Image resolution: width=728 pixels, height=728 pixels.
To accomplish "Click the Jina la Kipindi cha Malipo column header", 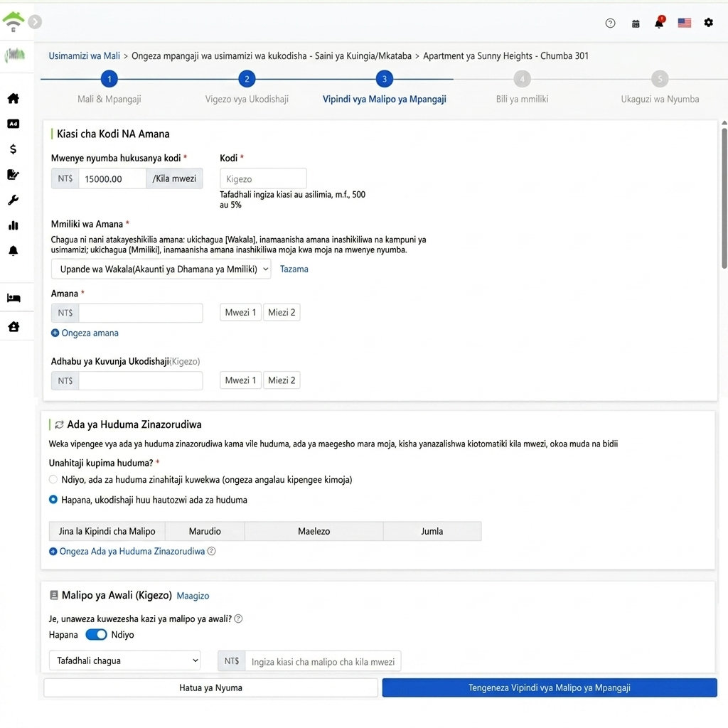I will (x=107, y=531).
